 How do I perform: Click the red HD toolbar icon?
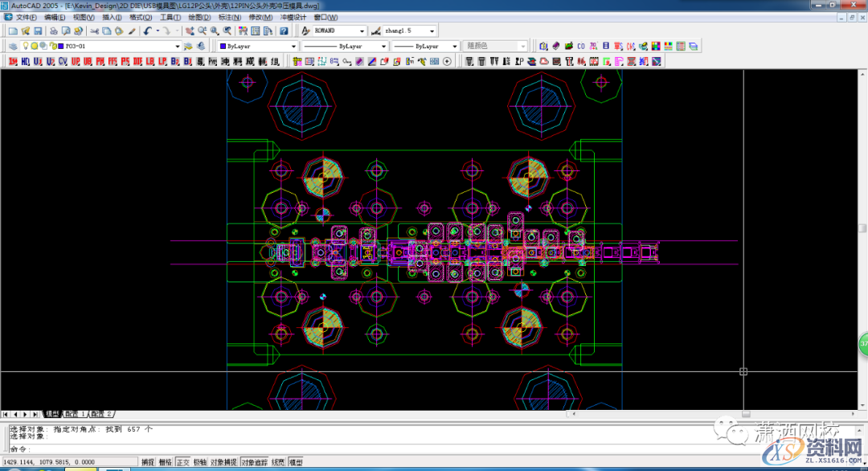26,61
